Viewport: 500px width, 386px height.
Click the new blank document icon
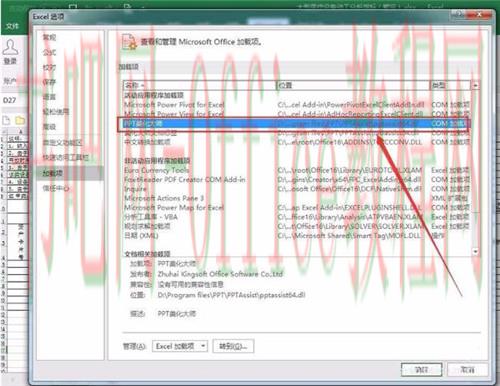[x=6, y=120]
